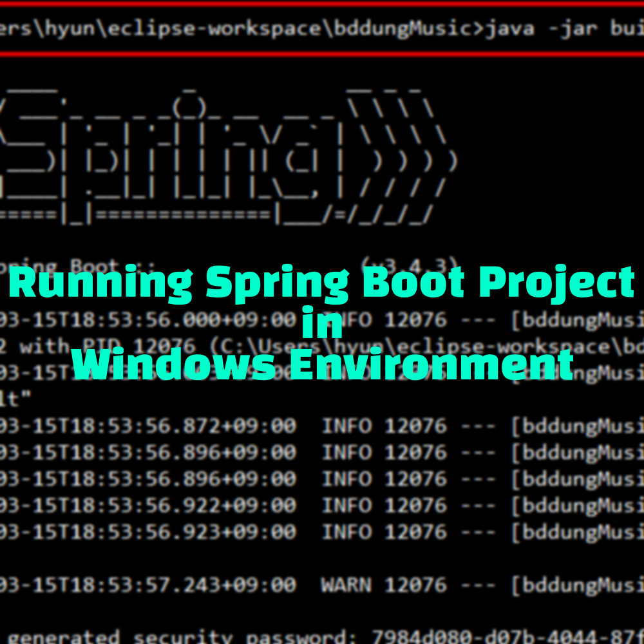
Task: Click the Spring ASCII art banner
Action: point(228,157)
